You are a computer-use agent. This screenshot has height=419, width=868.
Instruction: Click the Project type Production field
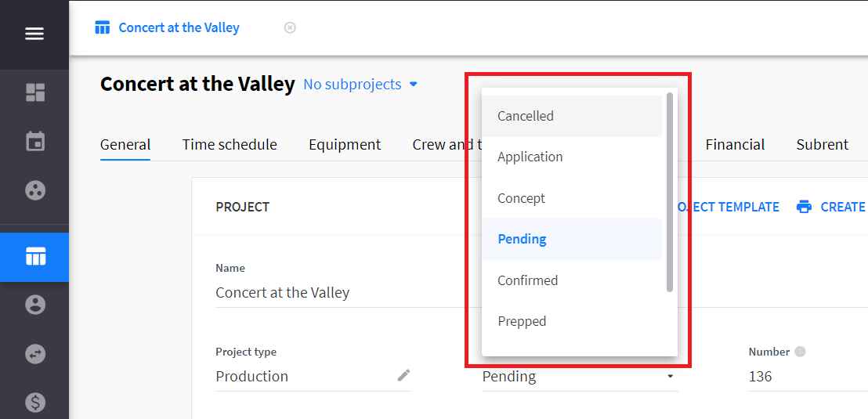point(313,377)
